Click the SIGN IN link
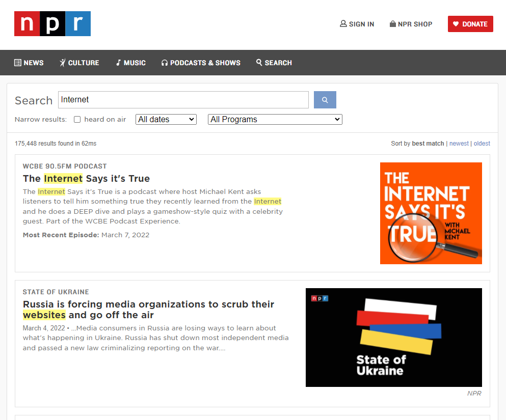The image size is (506, 420). 357,24
